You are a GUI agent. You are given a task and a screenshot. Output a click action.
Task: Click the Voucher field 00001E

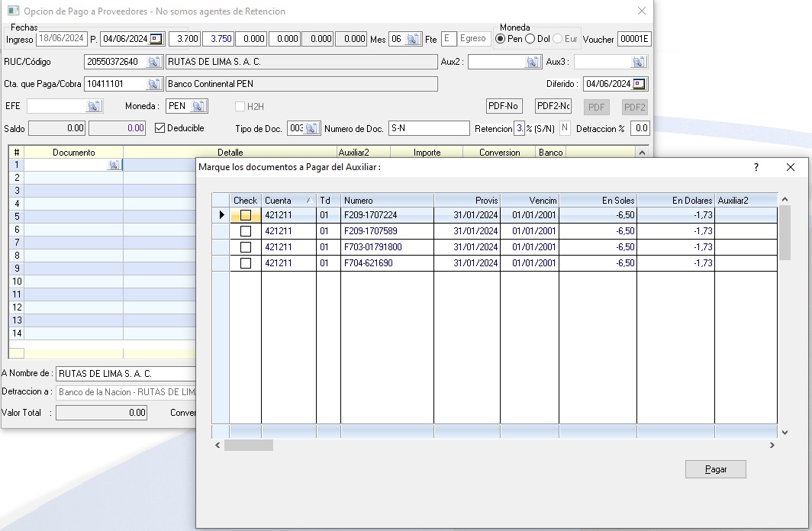[x=634, y=39]
